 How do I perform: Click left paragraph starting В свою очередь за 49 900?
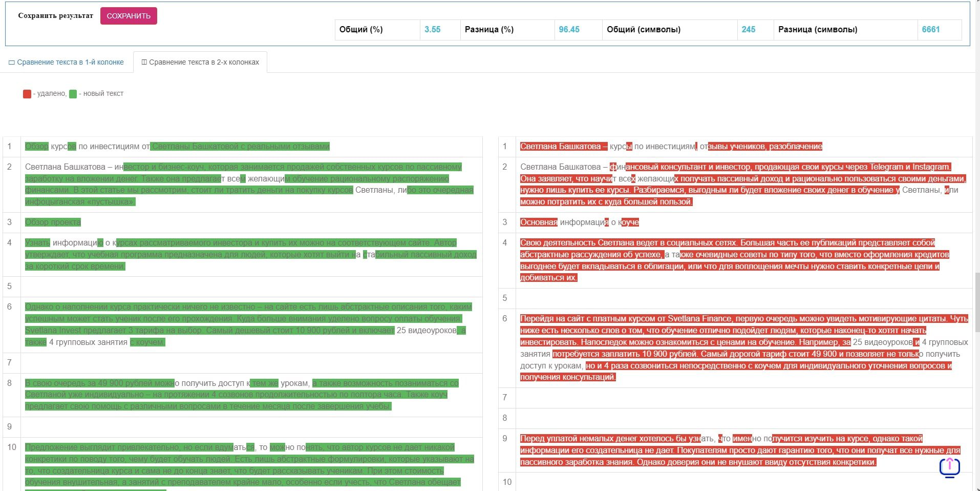click(242, 395)
